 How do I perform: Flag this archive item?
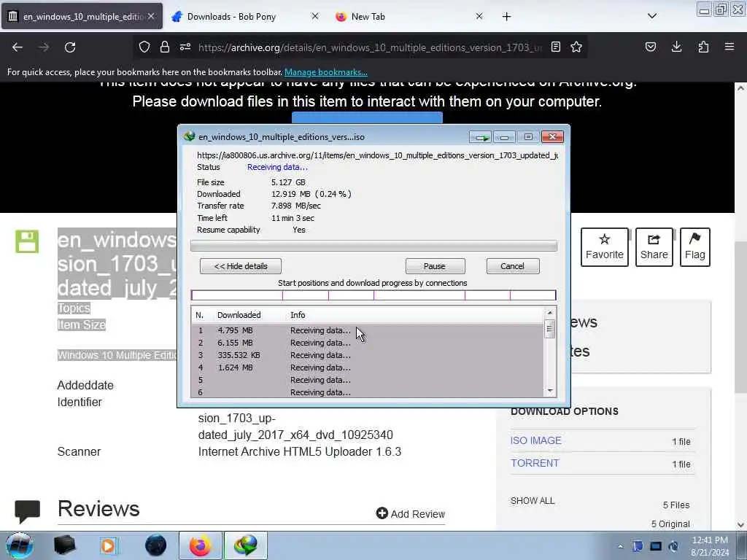[695, 247]
